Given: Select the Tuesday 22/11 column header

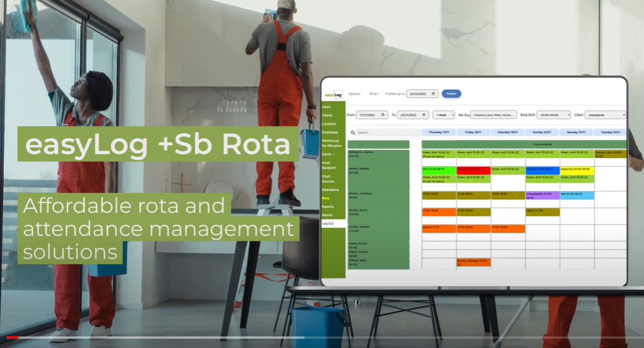Looking at the screenshot, I should (x=610, y=132).
